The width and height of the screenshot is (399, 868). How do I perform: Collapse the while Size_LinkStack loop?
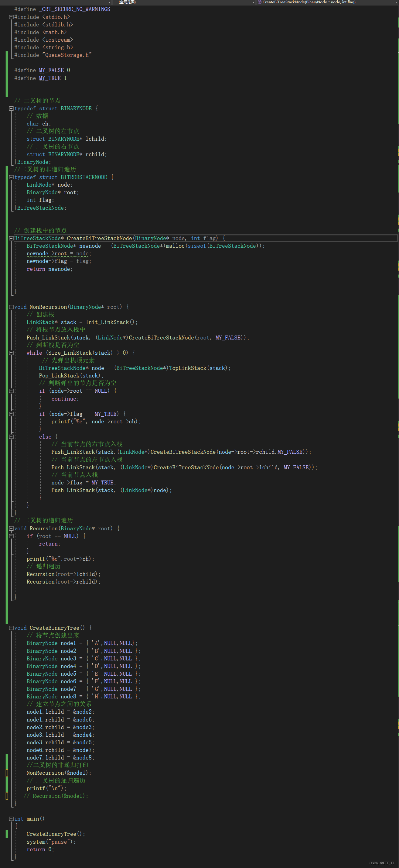point(11,353)
